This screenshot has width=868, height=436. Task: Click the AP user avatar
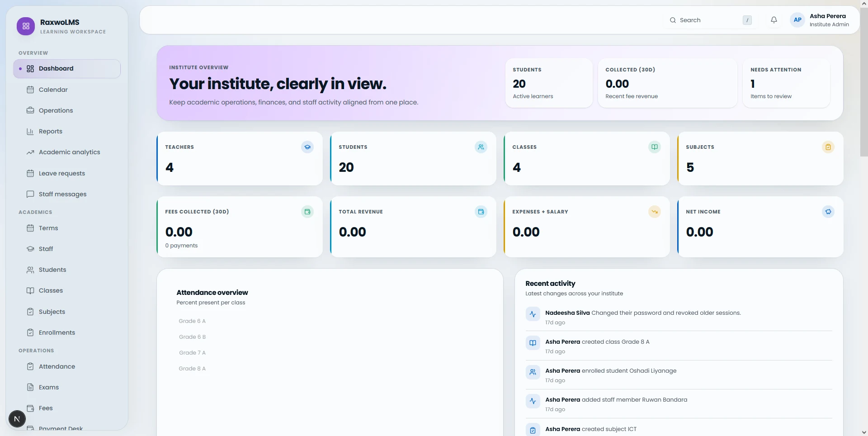pyautogui.click(x=797, y=20)
